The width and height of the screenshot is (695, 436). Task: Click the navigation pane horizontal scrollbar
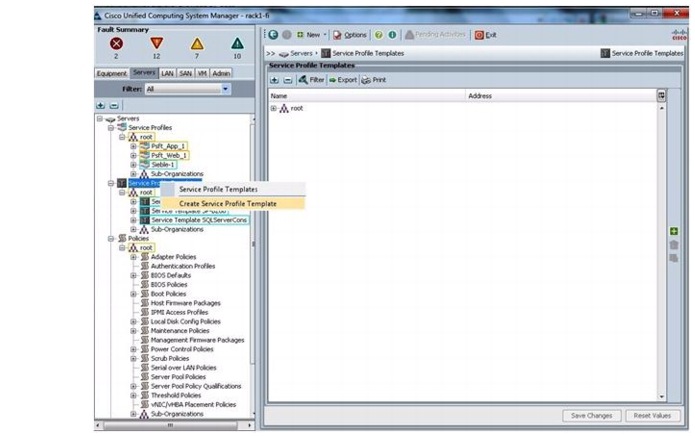click(x=171, y=425)
